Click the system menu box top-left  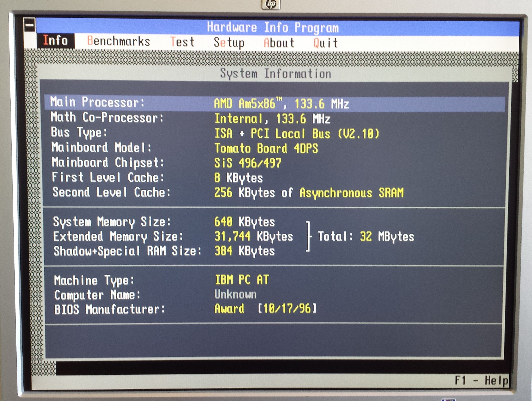click(30, 25)
